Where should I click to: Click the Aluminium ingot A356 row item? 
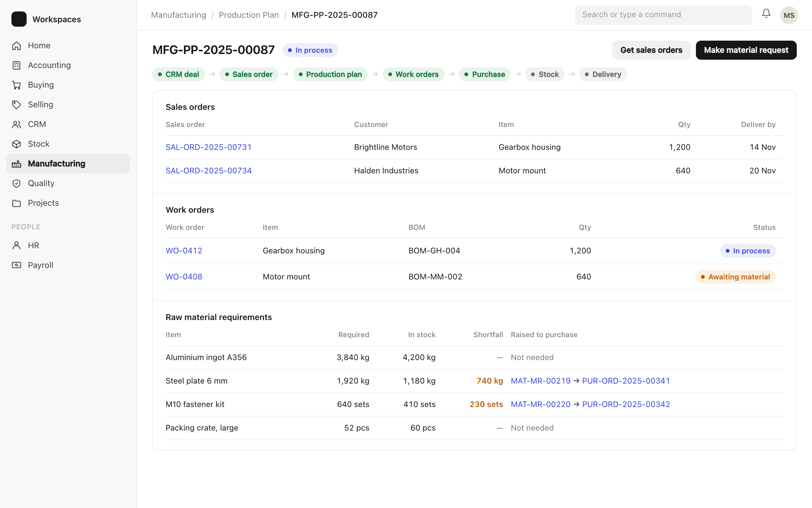pos(206,357)
